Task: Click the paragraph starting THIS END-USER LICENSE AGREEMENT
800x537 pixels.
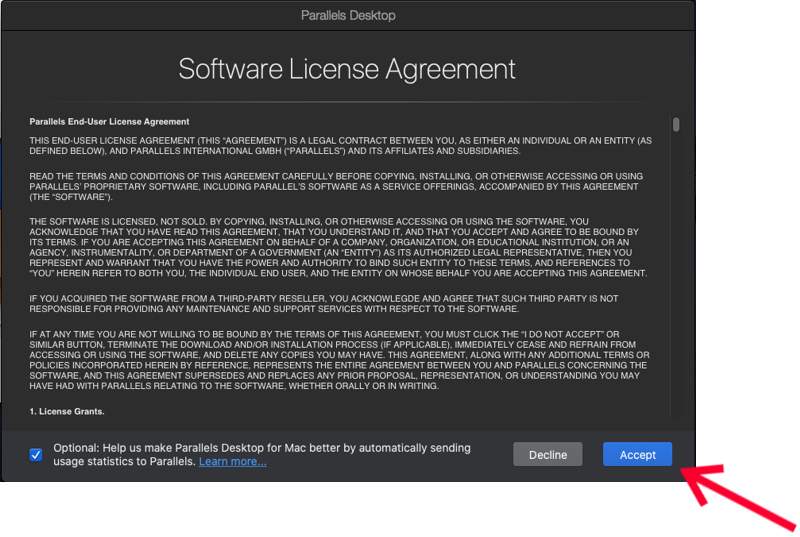Action: coord(340,146)
